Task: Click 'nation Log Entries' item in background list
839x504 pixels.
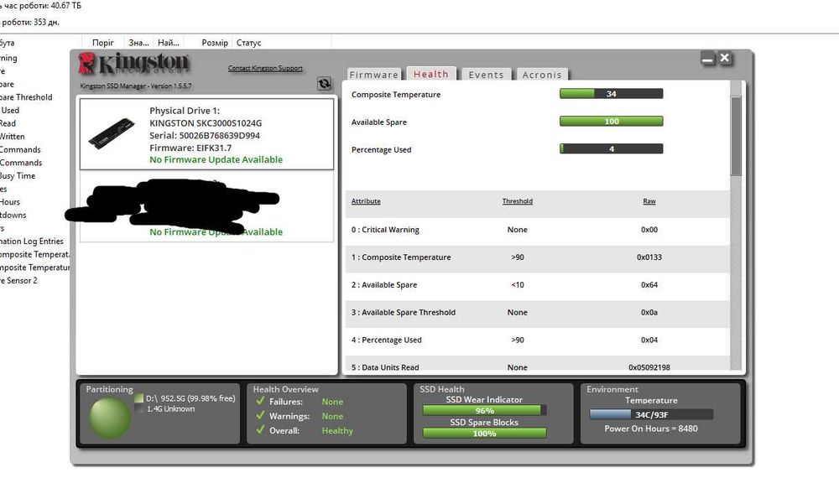Action: click(32, 242)
